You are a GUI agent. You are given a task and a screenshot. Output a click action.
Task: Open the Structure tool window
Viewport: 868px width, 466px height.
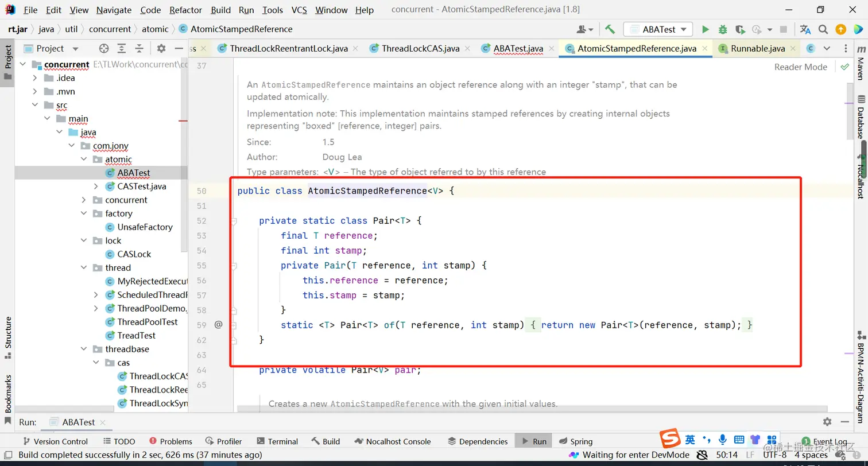8,337
